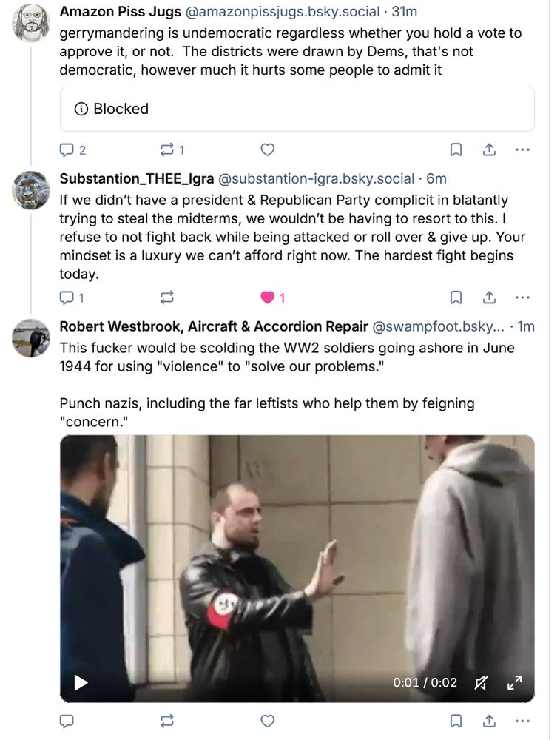The width and height of the screenshot is (560, 740).
Task: Open more options for Substantion_THEE_Igra post
Action: (x=522, y=297)
